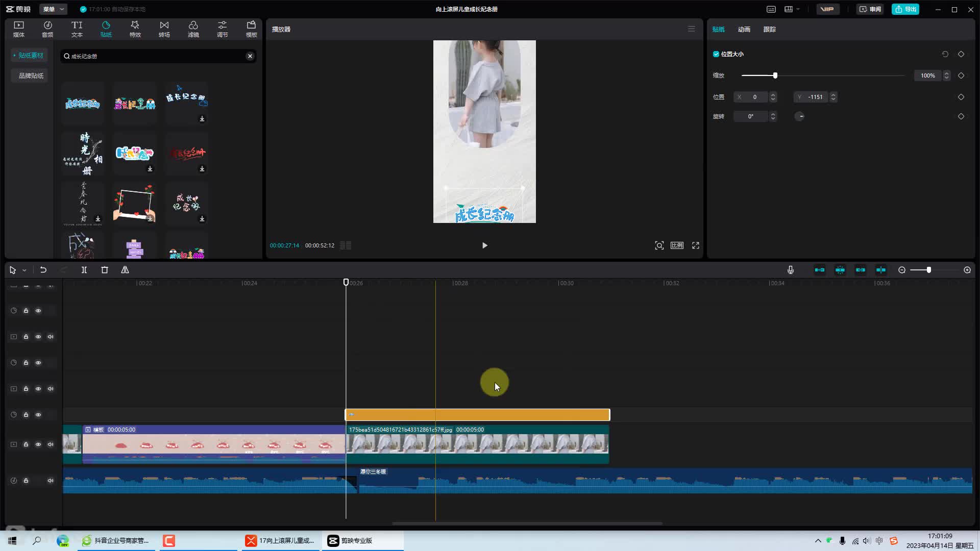The width and height of the screenshot is (980, 551).
Task: Hide the main video track
Action: click(38, 444)
